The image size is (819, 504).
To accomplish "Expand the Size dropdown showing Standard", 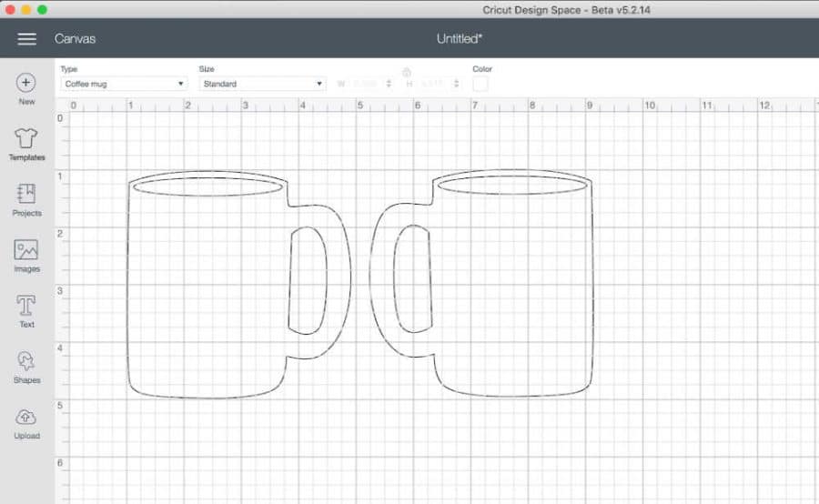I will (262, 84).
